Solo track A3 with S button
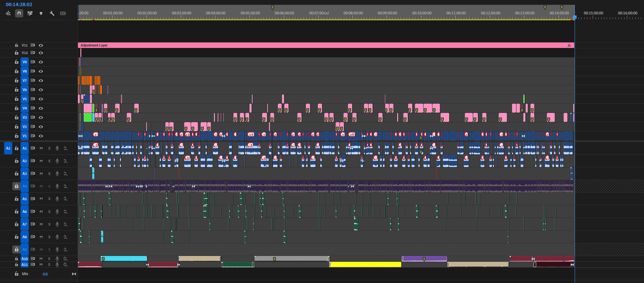This screenshot has height=283, width=644. tap(49, 173)
